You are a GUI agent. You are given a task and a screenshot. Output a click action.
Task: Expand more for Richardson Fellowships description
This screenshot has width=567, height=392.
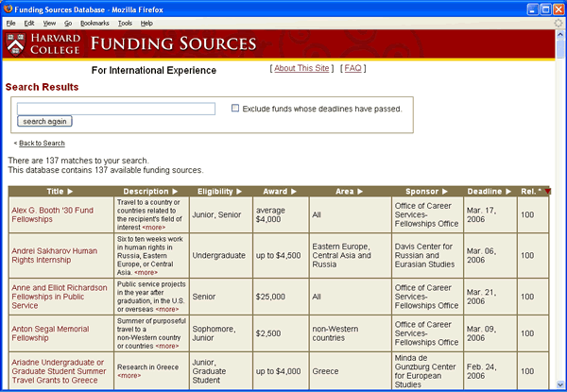coord(167,309)
